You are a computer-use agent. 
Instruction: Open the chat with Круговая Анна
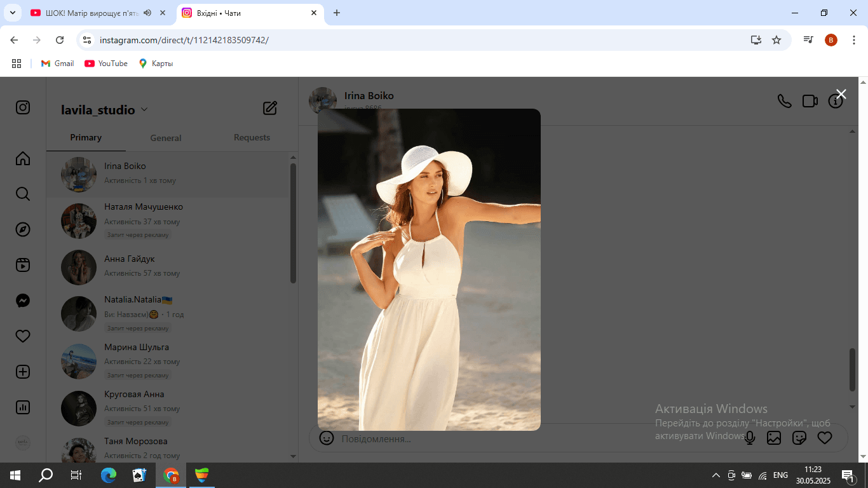[x=168, y=408]
